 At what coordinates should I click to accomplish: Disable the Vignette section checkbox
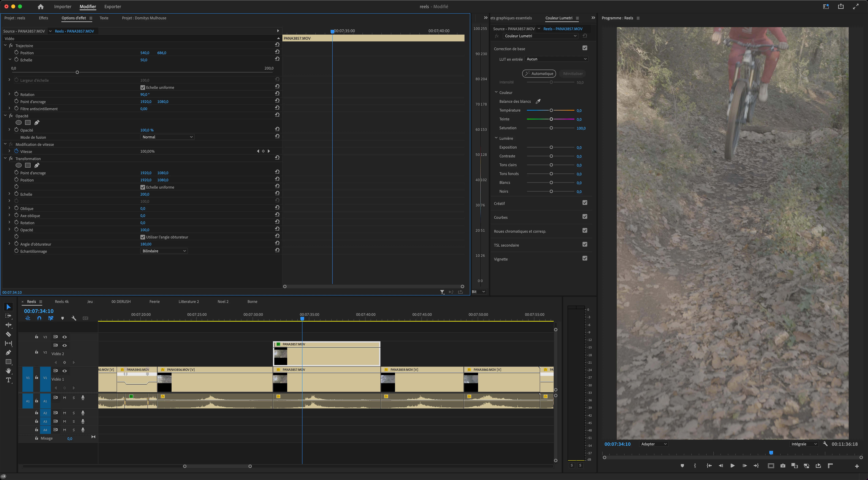585,258
